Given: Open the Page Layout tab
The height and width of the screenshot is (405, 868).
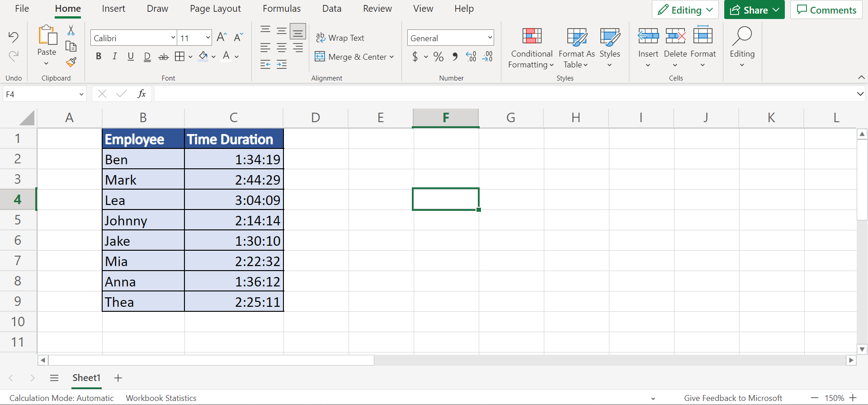Looking at the screenshot, I should tap(215, 9).
